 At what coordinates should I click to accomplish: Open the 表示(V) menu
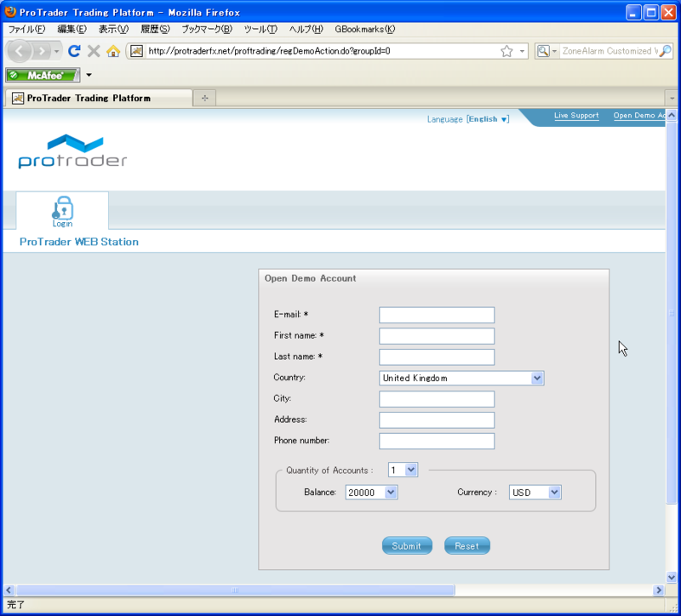[113, 29]
